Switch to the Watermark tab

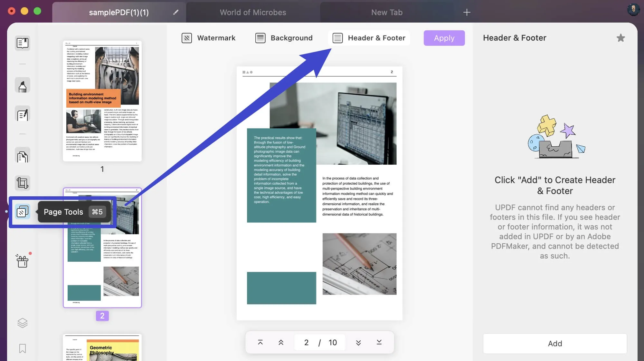pyautogui.click(x=207, y=38)
